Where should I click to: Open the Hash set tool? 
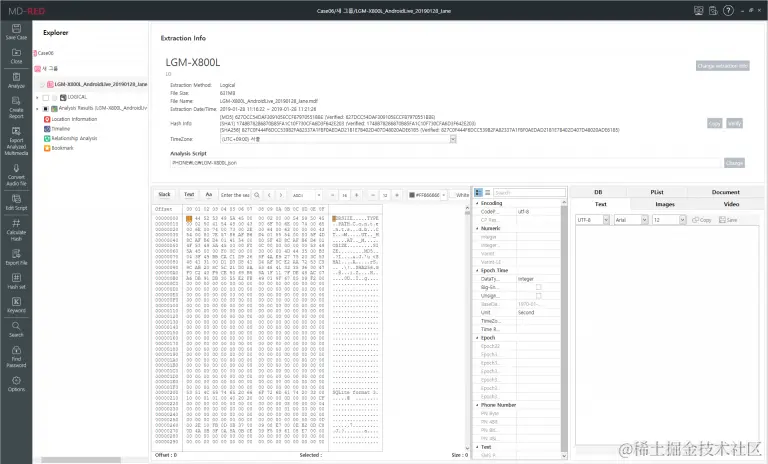[x=16, y=277]
